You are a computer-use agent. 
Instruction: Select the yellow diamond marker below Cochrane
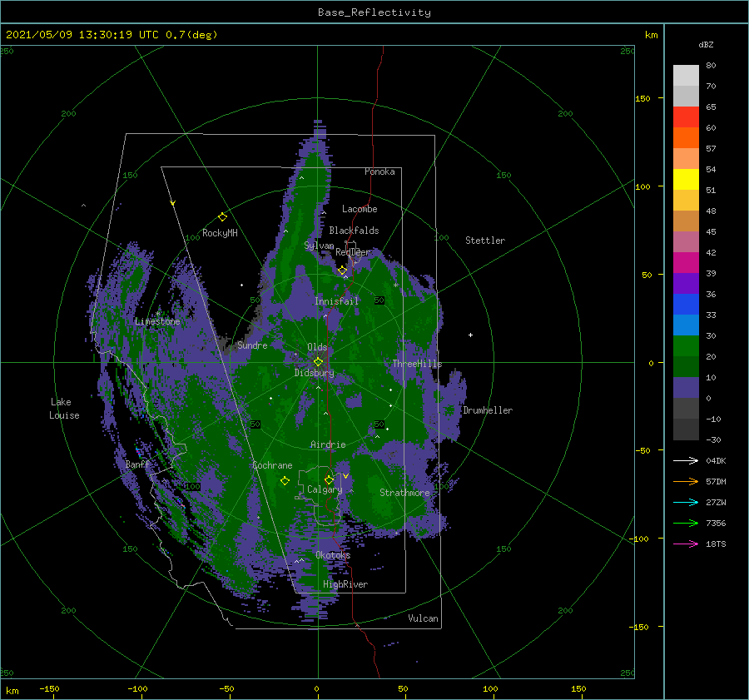tap(285, 481)
